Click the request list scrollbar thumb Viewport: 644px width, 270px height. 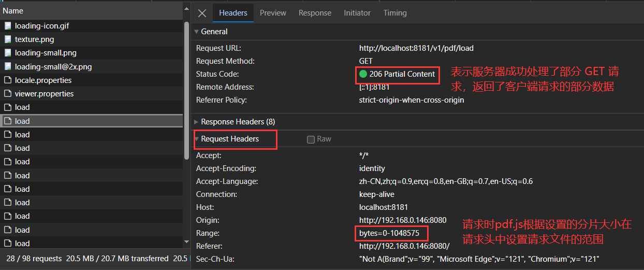pos(187,90)
